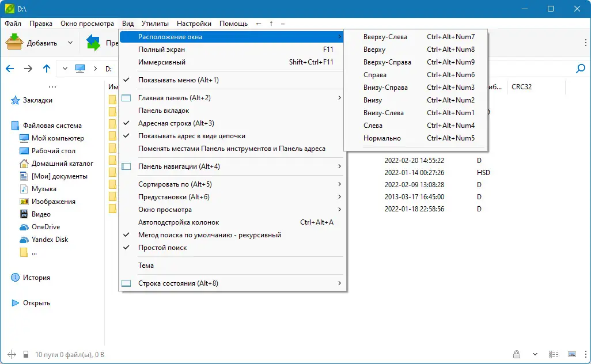Screen dimensions: 591x364
Task: Expand Сортировать по (Alt+5) submenu
Action: click(x=232, y=184)
